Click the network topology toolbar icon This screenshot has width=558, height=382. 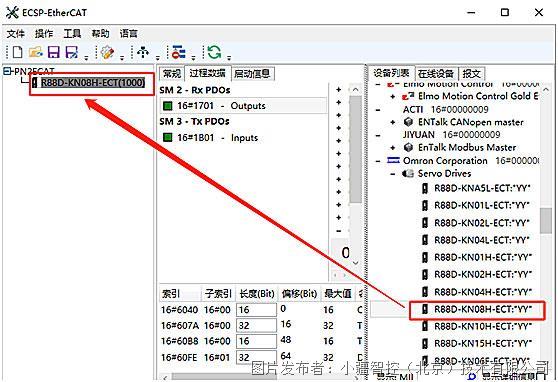(x=143, y=52)
